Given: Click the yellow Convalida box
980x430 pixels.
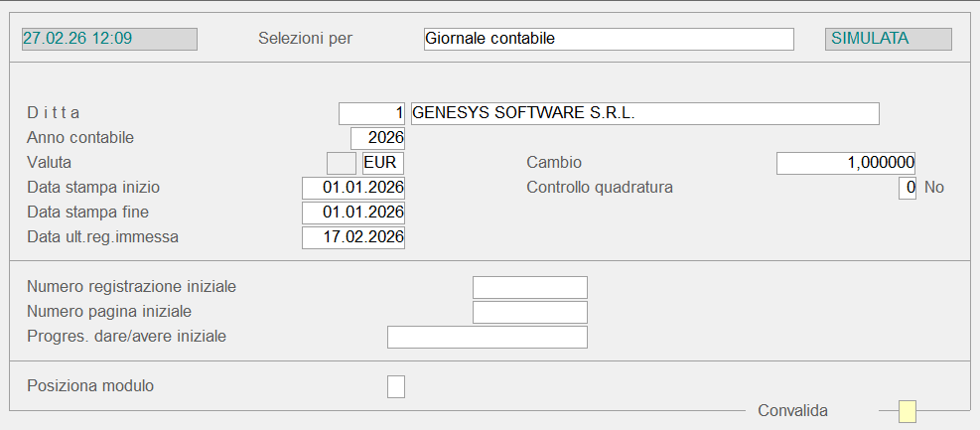Looking at the screenshot, I should (x=907, y=411).
